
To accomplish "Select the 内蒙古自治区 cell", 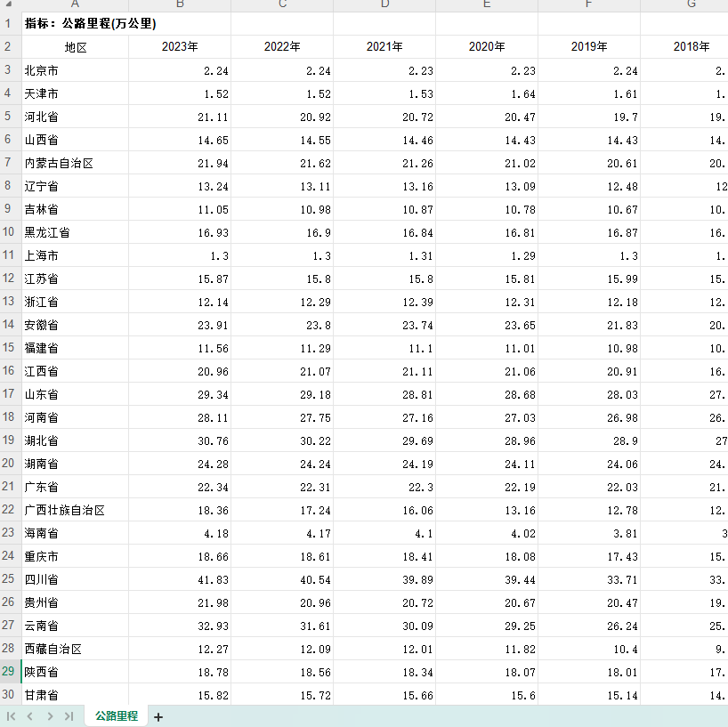I will tap(76, 163).
